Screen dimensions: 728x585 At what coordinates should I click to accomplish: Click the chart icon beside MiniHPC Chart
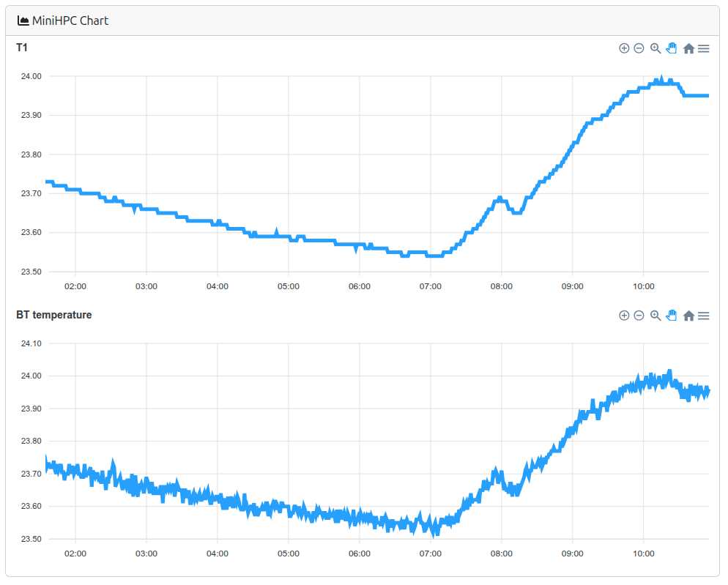23,21
